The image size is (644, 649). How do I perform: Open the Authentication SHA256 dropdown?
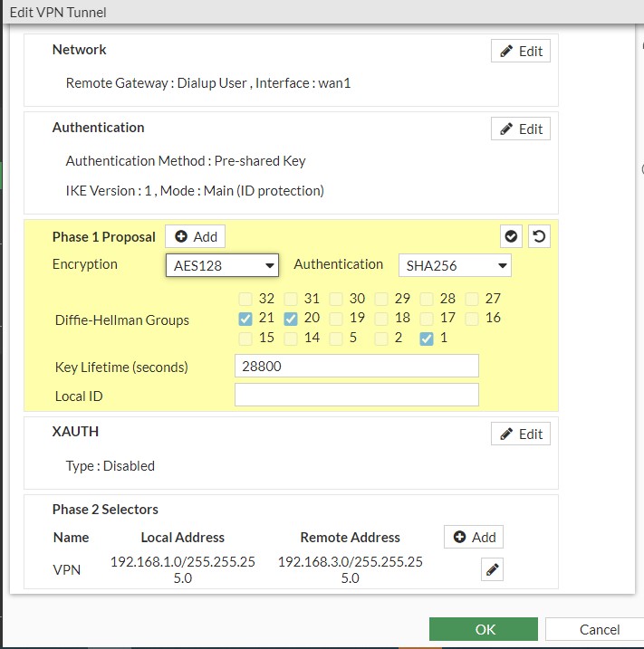pyautogui.click(x=455, y=265)
